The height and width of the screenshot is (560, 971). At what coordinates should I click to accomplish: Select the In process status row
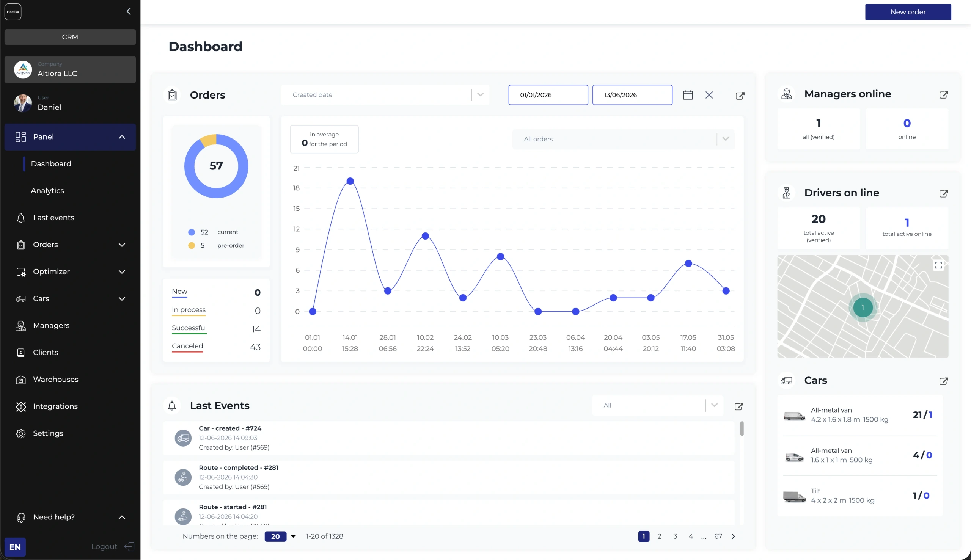click(216, 311)
